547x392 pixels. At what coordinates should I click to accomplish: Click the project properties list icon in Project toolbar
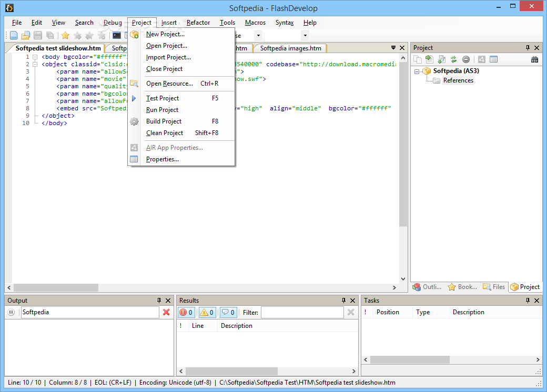point(494,59)
